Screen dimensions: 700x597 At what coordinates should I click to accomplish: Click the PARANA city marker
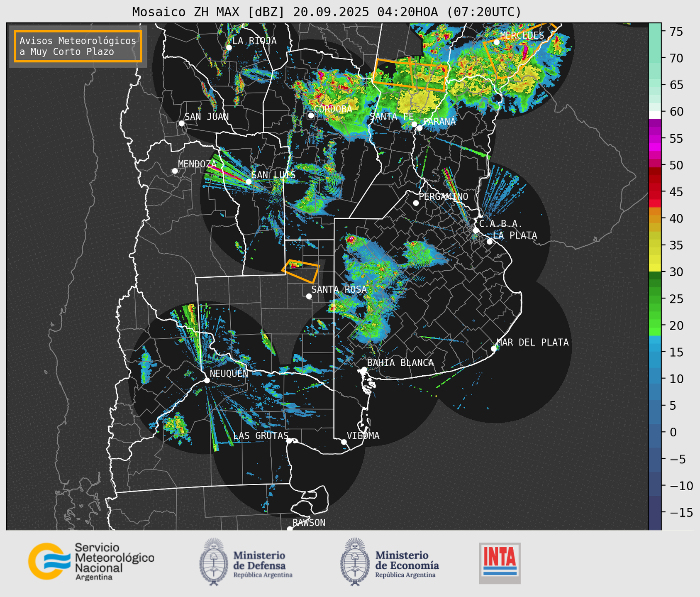420,128
